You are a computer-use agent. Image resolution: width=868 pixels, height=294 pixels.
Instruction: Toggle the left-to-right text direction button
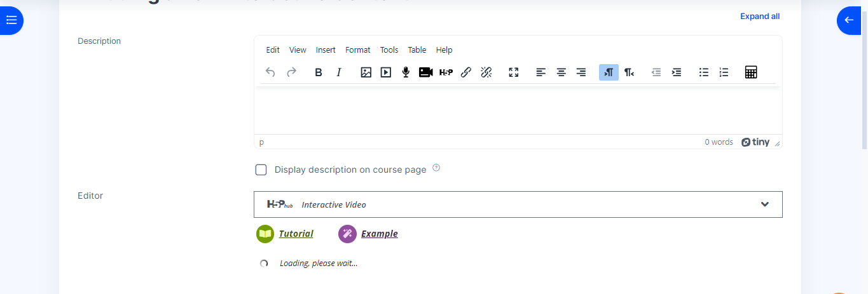pyautogui.click(x=609, y=72)
